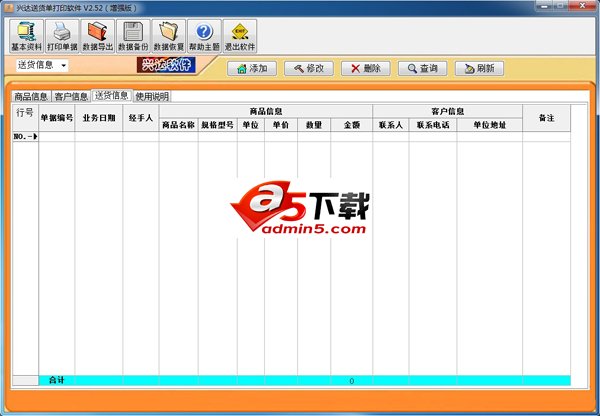Open the 送货信息 dropdown selector

click(42, 65)
